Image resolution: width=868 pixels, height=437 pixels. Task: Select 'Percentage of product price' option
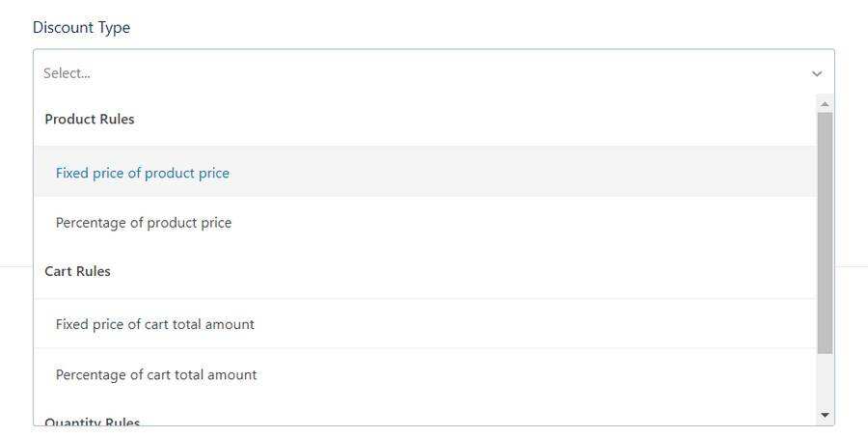[144, 223]
